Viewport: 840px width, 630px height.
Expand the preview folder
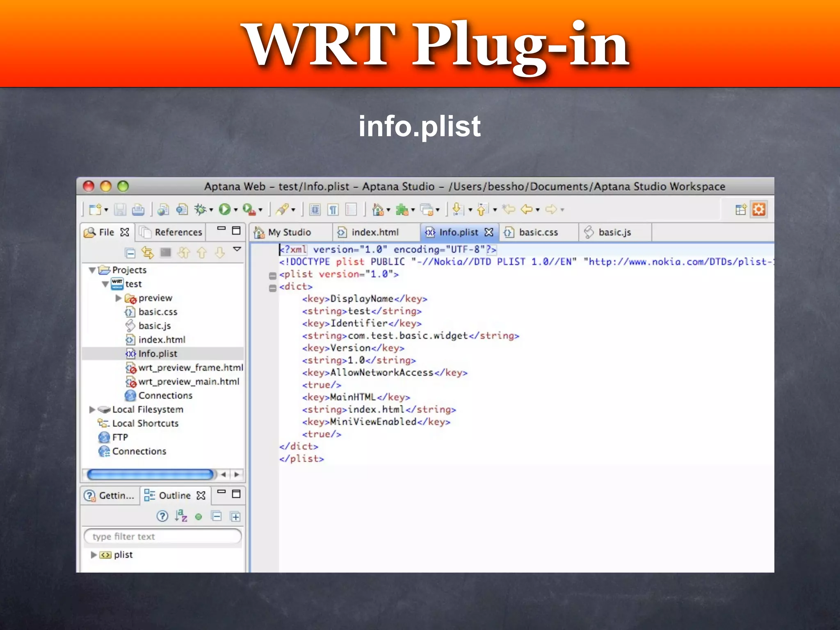click(x=118, y=298)
